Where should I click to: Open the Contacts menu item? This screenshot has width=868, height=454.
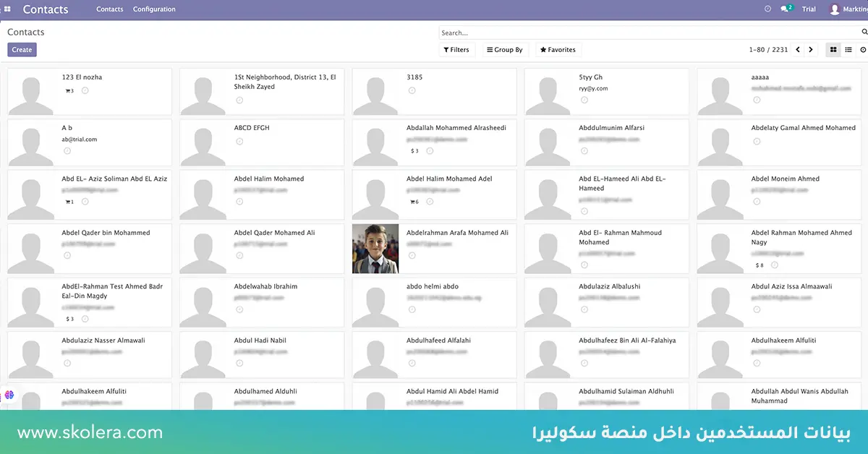tap(110, 9)
